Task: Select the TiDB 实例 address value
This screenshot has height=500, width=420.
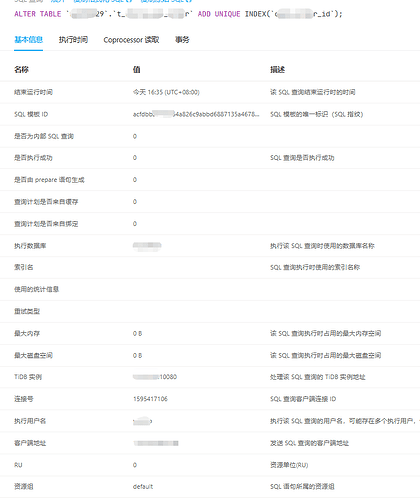Action: pos(155,377)
